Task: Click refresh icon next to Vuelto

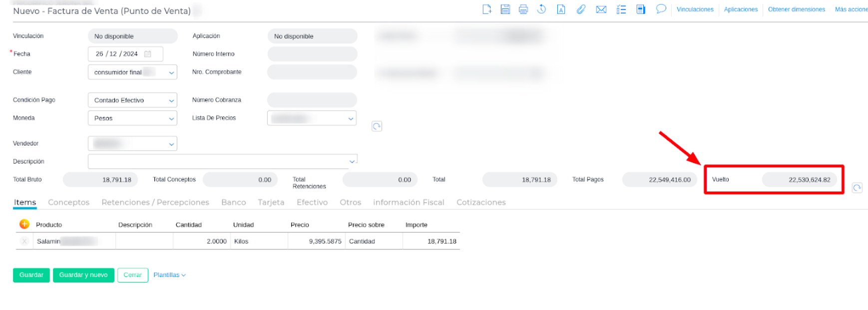Action: point(857,188)
